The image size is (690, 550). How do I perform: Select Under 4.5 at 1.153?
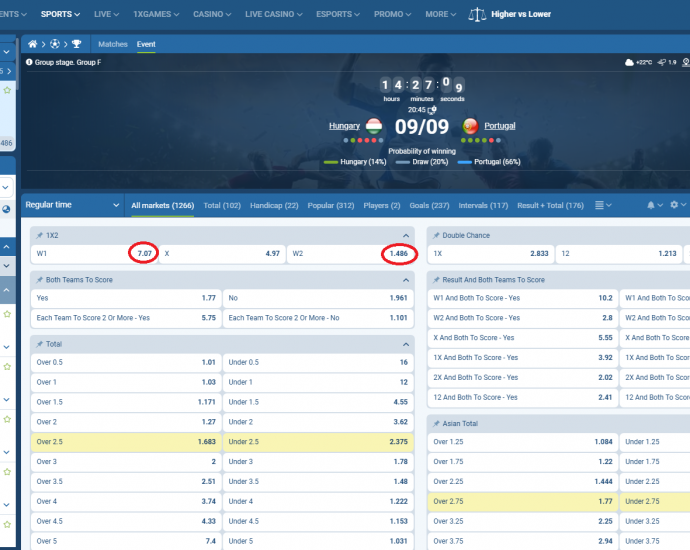click(x=318, y=521)
